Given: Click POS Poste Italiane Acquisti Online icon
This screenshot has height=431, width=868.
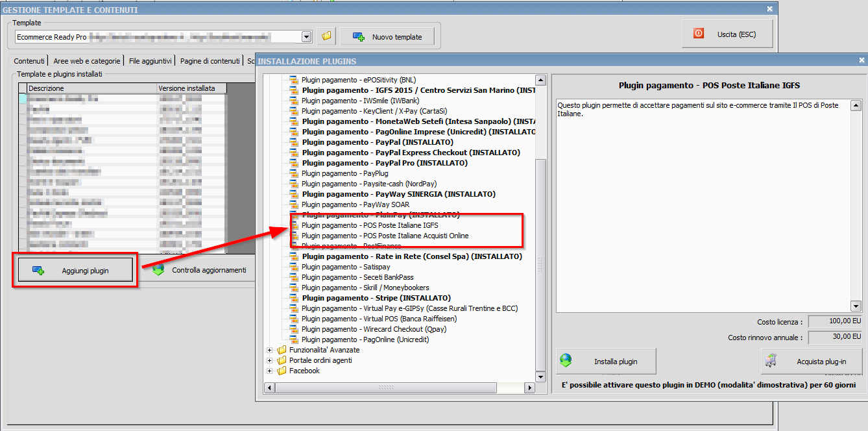Looking at the screenshot, I should [295, 236].
